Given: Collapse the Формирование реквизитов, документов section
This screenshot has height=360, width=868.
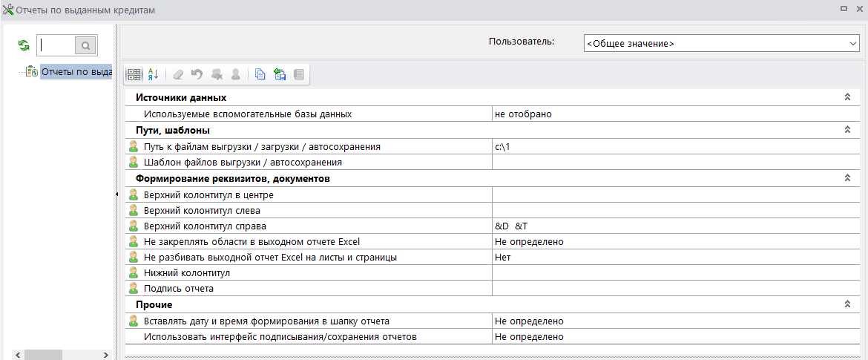Looking at the screenshot, I should click(847, 178).
